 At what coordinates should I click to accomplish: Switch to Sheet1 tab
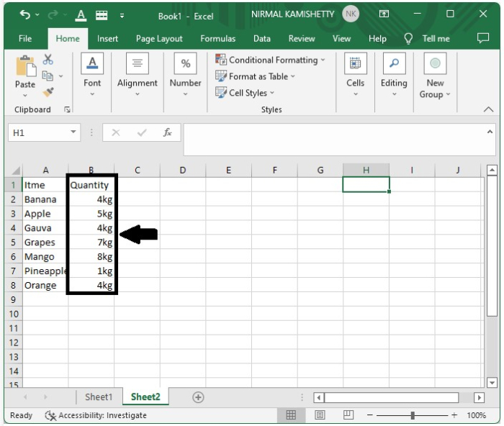click(x=99, y=397)
